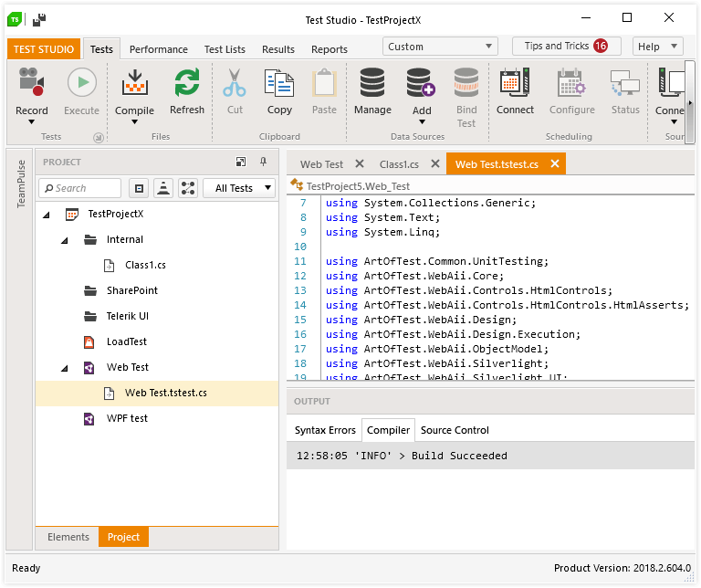Close the Class1.cs editor tab
The width and height of the screenshot is (701, 588).
point(435,163)
